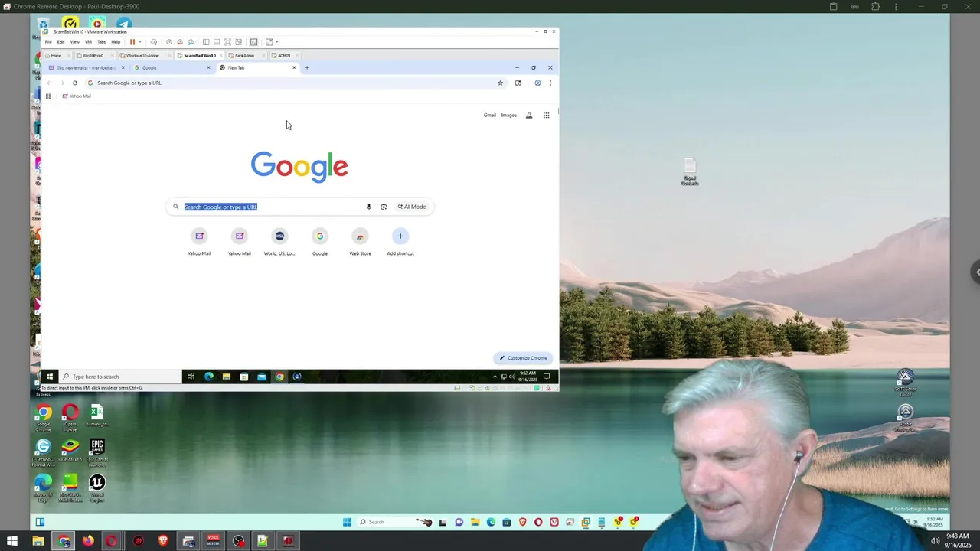980x551 pixels.
Task: Open Firefox in the bottom host taskbar
Action: pyautogui.click(x=88, y=541)
